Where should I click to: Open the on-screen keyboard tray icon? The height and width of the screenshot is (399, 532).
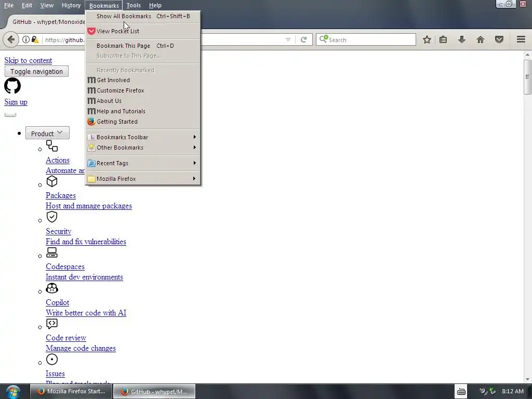pyautogui.click(x=461, y=392)
